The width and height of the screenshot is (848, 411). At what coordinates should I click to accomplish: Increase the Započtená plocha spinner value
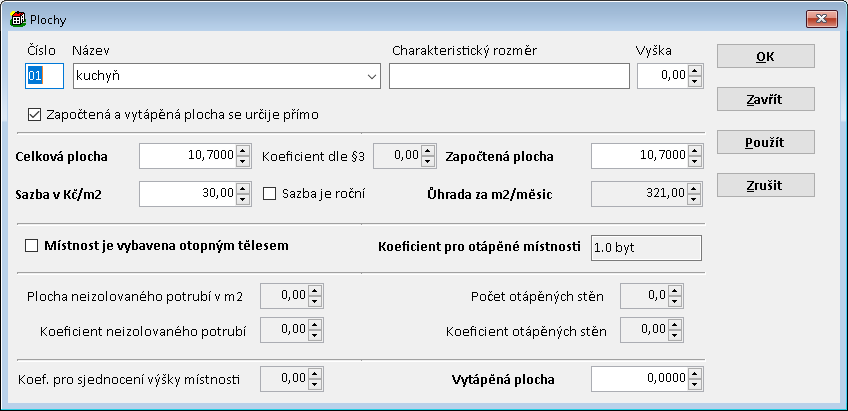coord(696,150)
